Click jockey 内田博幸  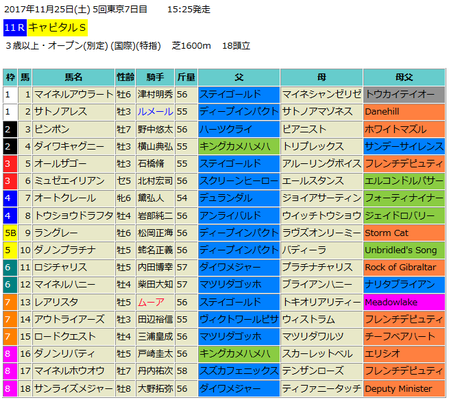point(155,267)
